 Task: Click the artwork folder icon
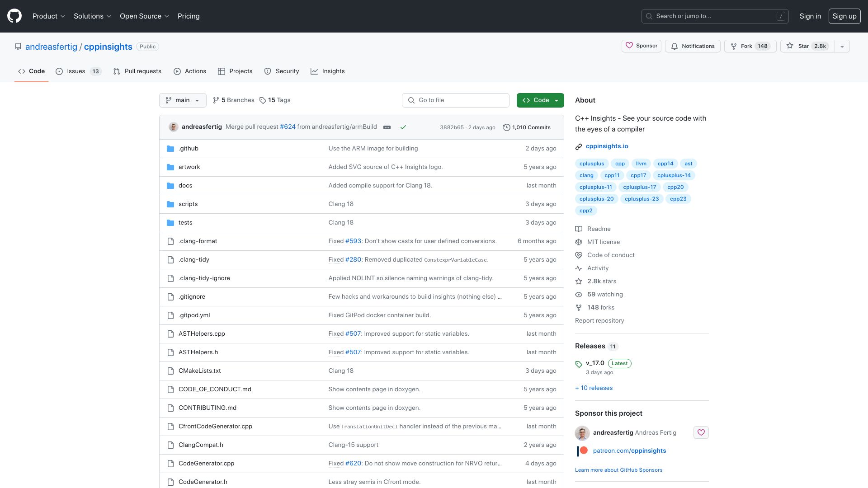[x=170, y=167]
